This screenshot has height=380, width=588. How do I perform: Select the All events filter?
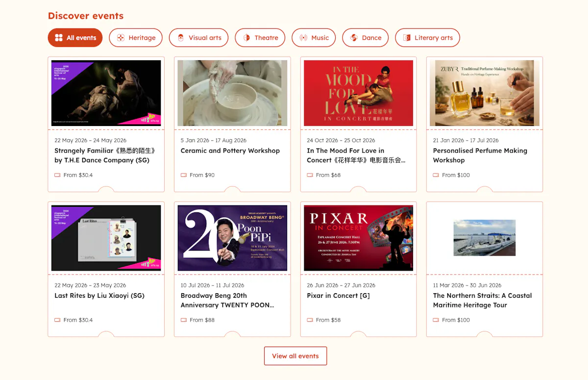click(x=75, y=38)
